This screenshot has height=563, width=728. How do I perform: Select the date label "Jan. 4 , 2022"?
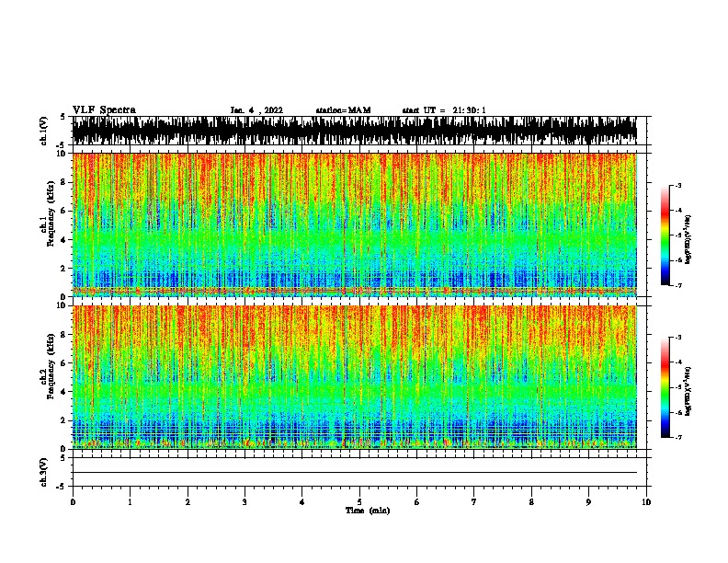click(256, 110)
